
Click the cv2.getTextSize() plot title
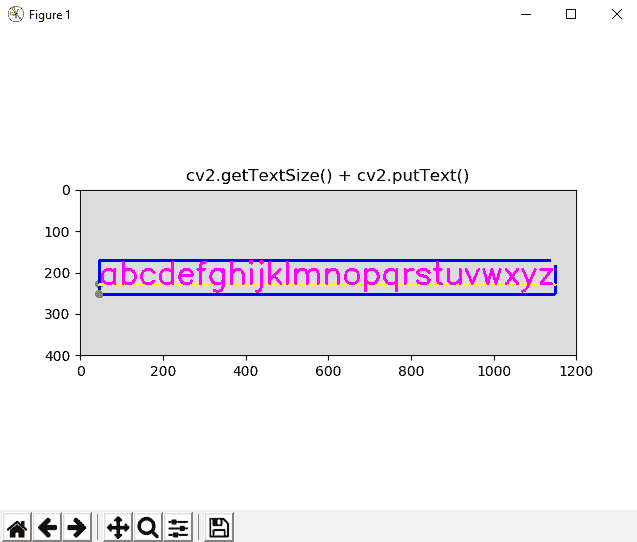pos(328,175)
